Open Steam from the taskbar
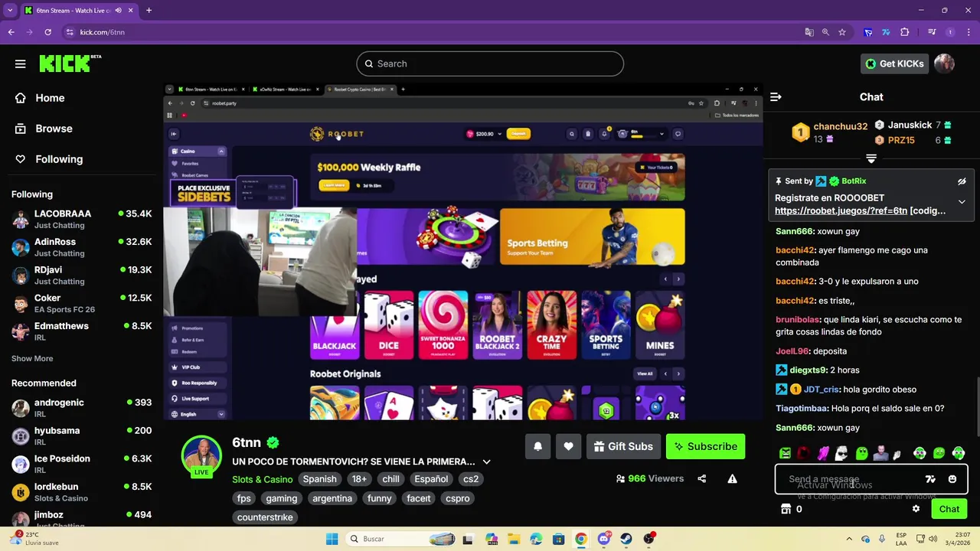Image resolution: width=980 pixels, height=551 pixels. click(626, 539)
